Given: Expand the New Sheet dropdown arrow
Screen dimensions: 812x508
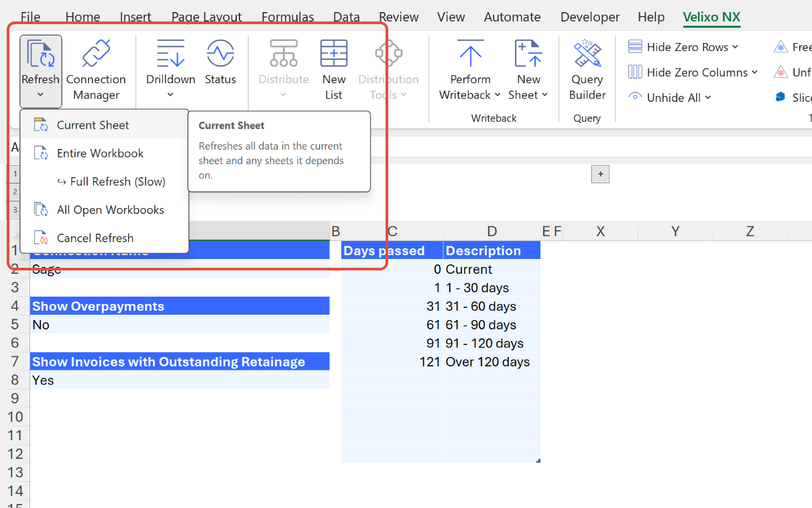Looking at the screenshot, I should [x=544, y=95].
